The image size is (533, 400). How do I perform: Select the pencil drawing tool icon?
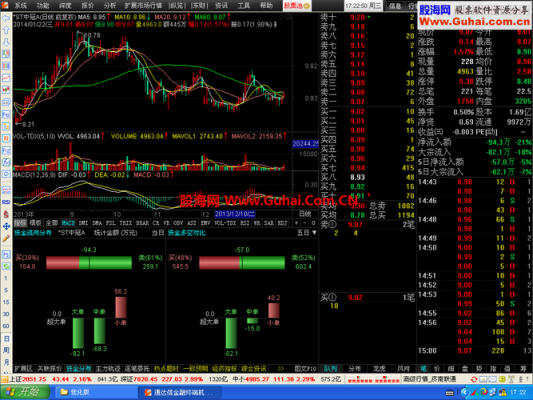(6, 239)
